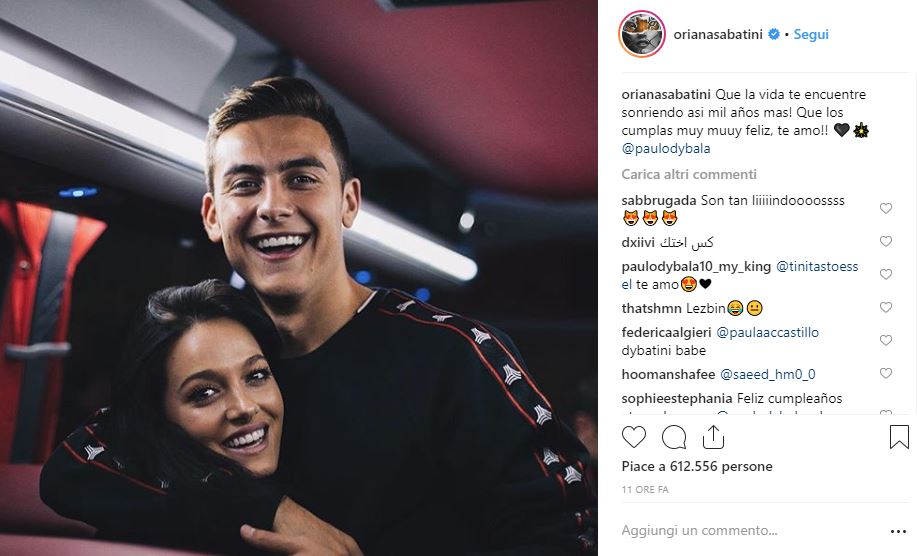The image size is (917, 556).
Task: Like the post with the heart icon
Action: point(634,437)
